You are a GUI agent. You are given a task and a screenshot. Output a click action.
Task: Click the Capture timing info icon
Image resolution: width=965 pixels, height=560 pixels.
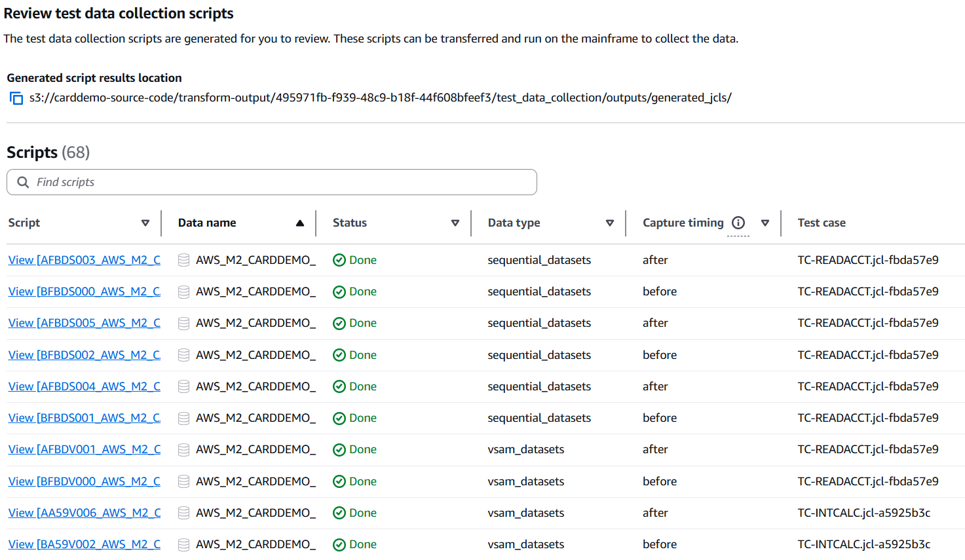pos(738,223)
